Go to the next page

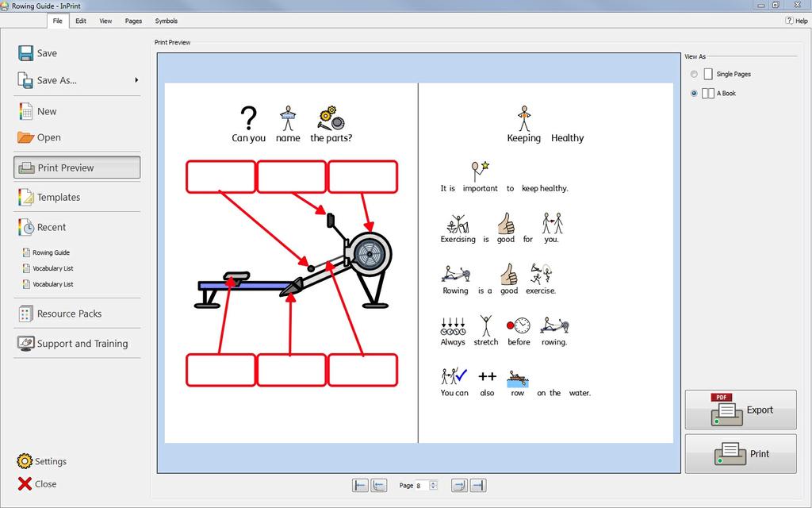tap(459, 485)
